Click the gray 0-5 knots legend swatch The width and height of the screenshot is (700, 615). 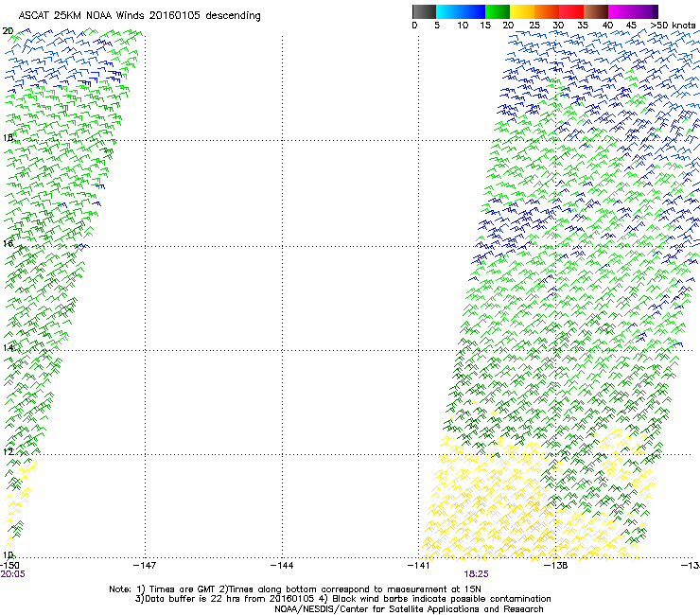425,11
